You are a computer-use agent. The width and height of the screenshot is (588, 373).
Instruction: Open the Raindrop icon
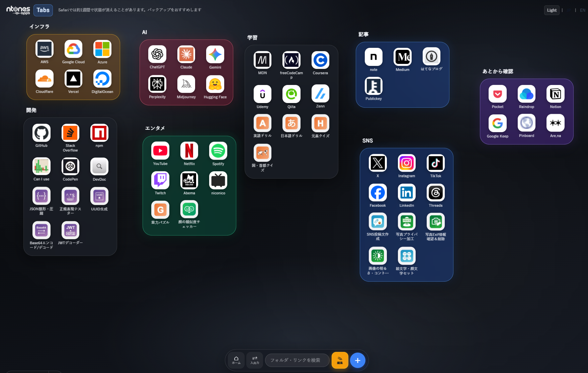(x=526, y=94)
